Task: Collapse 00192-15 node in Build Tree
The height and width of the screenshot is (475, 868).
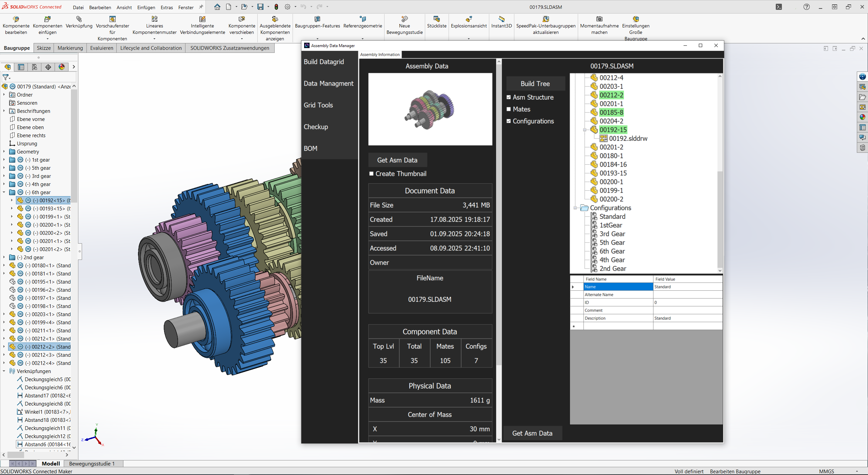Action: click(x=585, y=130)
